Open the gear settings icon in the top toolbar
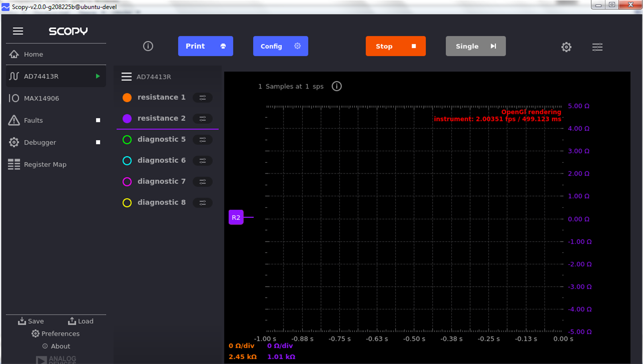 coord(566,47)
